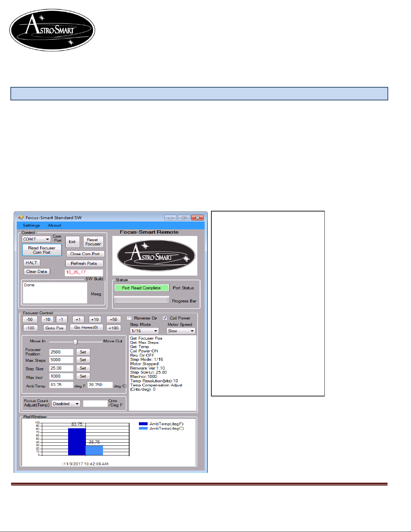Maximize the Focus-Smart Standard SW window
Screen dimensions: 411x532
coord(184,217)
